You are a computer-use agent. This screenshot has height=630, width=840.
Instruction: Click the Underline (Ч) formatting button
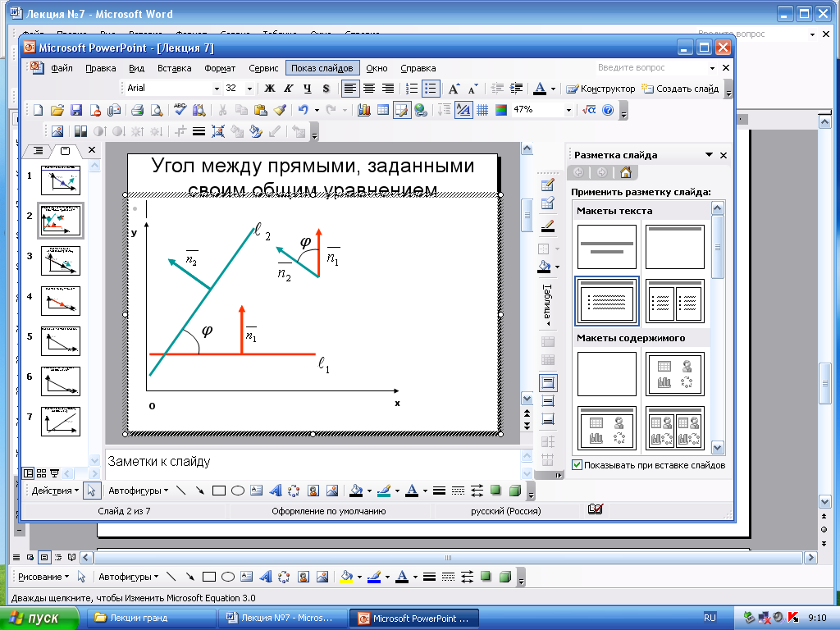pyautogui.click(x=308, y=89)
